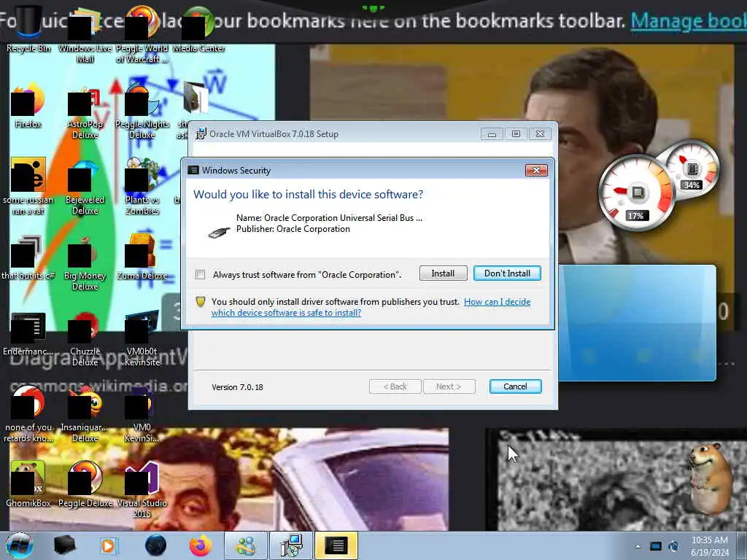Viewport: 747px width, 560px height.
Task: Click Don't Install in Windows Security
Action: [x=507, y=273]
